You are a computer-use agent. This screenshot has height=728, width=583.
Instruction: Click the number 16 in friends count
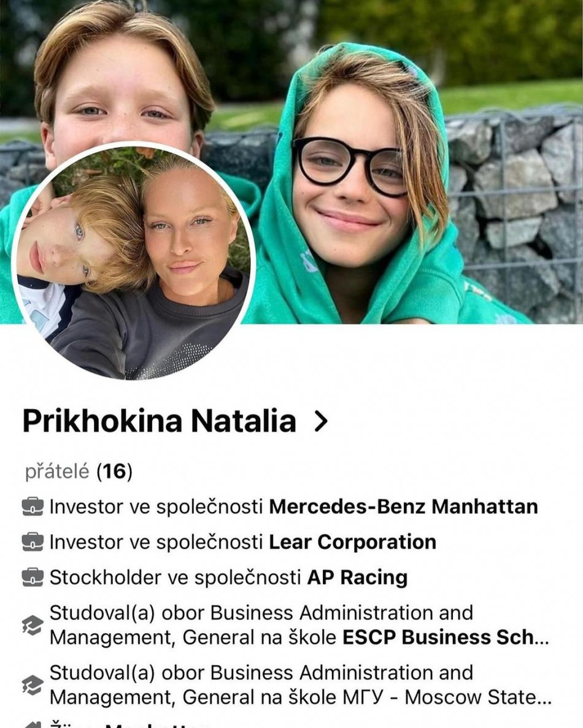click(114, 472)
